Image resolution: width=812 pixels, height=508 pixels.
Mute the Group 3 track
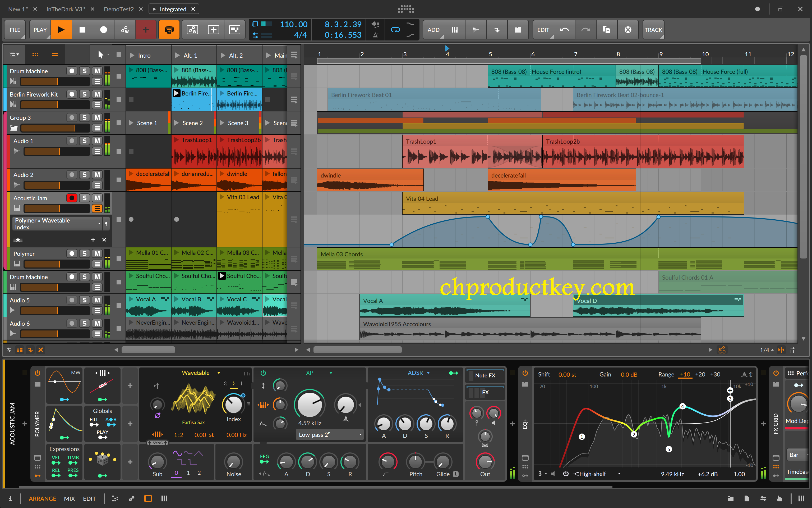pyautogui.click(x=97, y=117)
